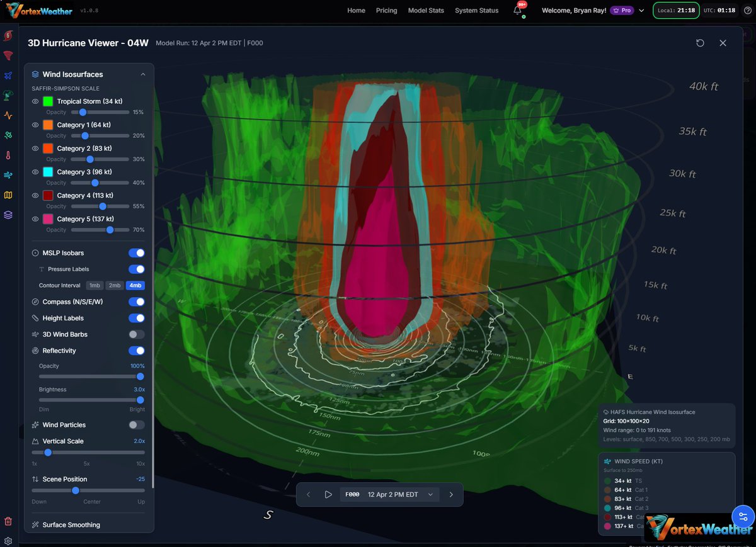
Task: Open the blue airplane sidebar icon
Action: point(8,76)
